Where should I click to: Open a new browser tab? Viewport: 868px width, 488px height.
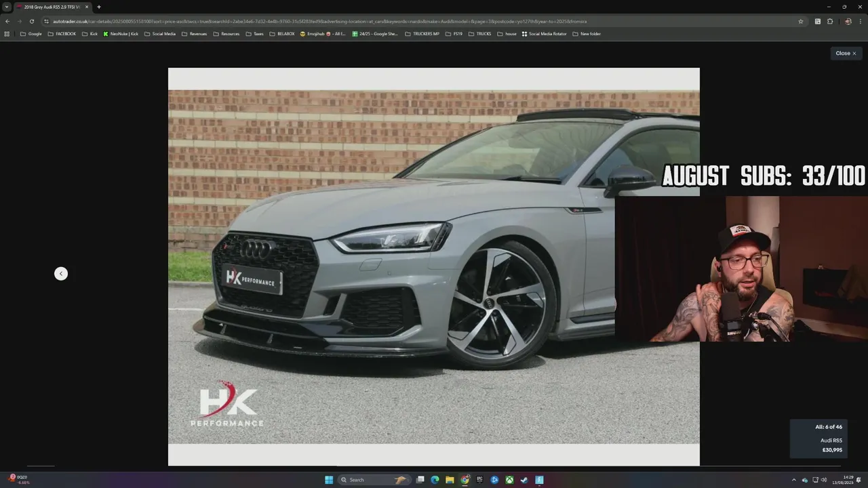point(99,7)
